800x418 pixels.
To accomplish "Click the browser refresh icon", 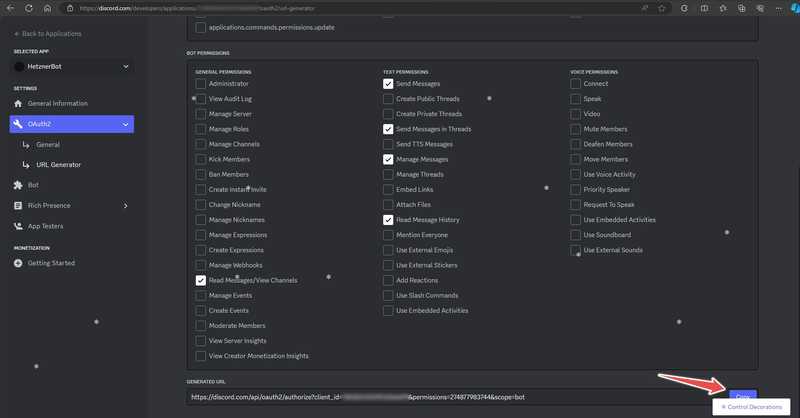I will click(x=29, y=8).
